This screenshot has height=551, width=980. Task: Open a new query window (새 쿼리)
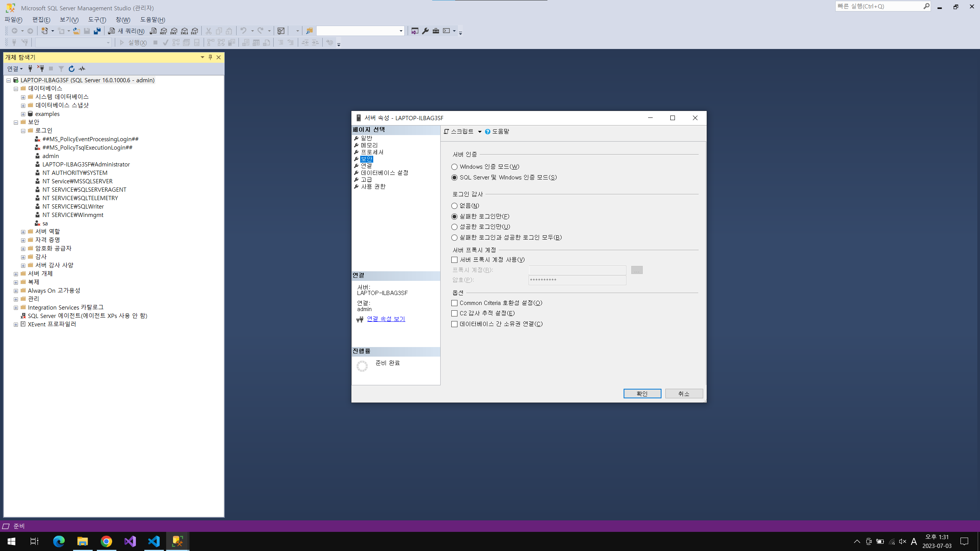[x=126, y=31]
